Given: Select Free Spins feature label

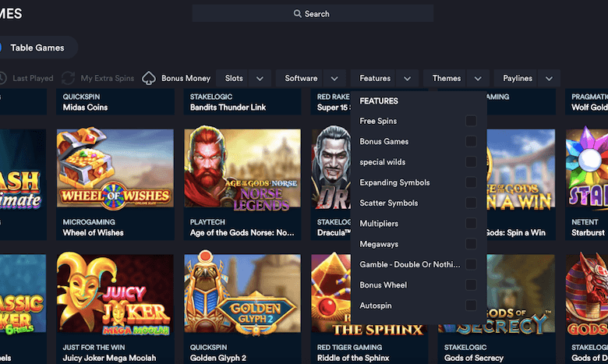Looking at the screenshot, I should (x=378, y=121).
